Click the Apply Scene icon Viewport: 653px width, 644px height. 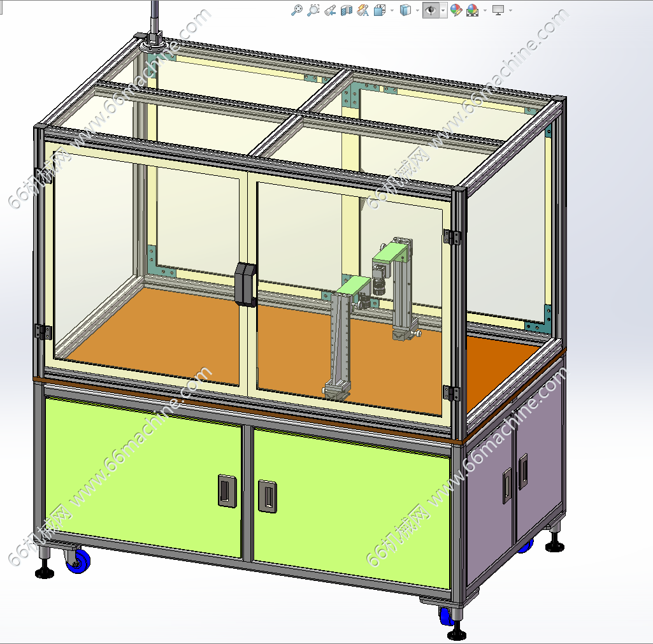click(472, 10)
